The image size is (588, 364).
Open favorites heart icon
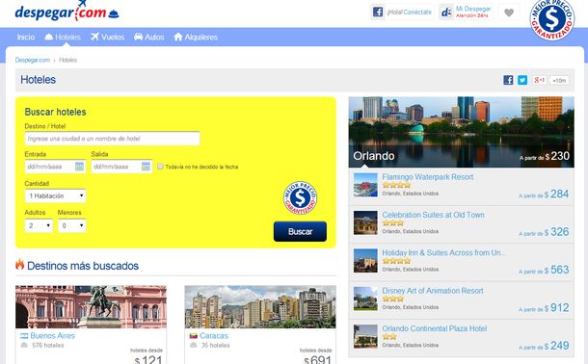[509, 13]
